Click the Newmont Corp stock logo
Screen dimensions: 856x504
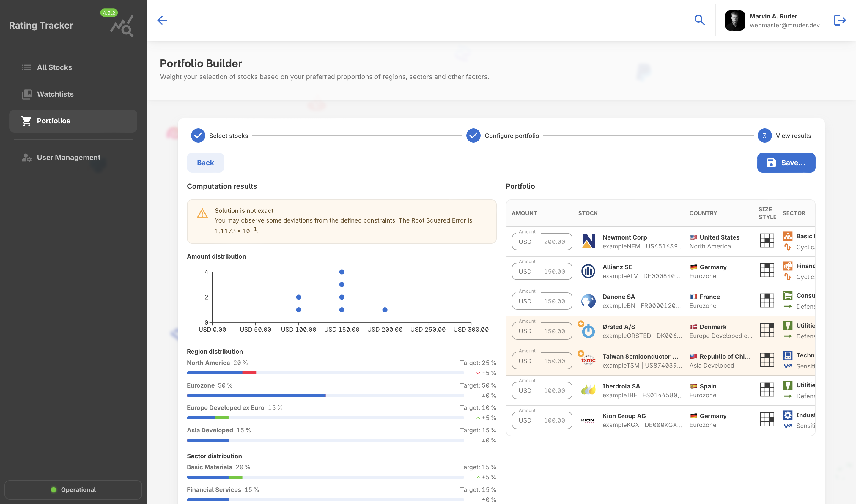[x=588, y=242]
